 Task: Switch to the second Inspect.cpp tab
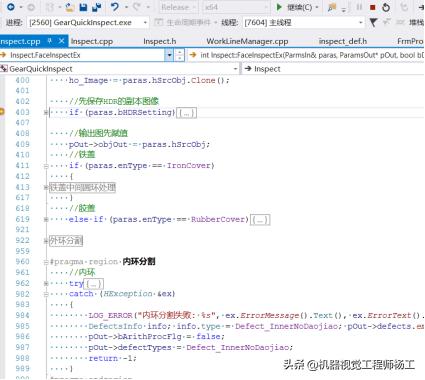click(92, 41)
